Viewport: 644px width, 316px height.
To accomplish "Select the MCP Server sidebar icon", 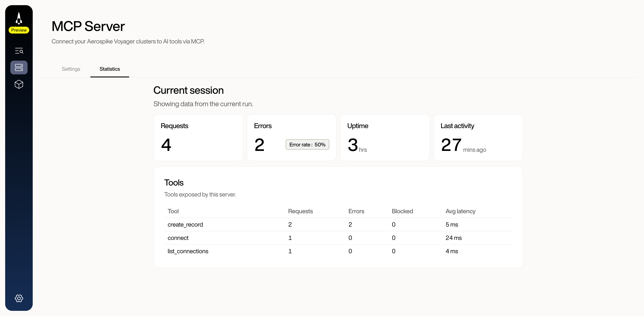I will point(19,67).
